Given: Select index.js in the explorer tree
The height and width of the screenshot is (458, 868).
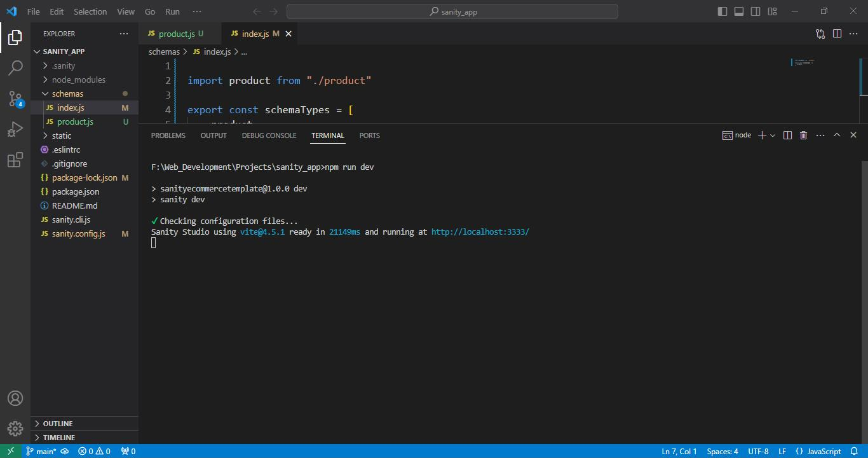Looking at the screenshot, I should tap(85, 108).
